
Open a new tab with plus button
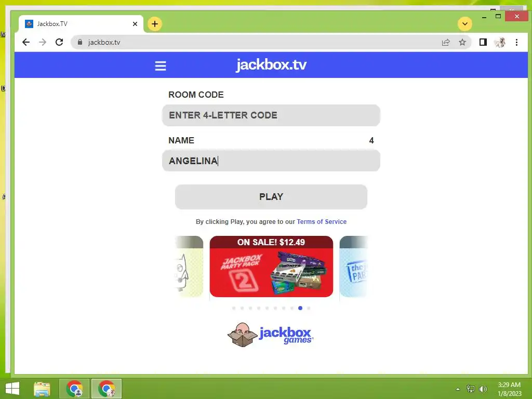coord(155,24)
